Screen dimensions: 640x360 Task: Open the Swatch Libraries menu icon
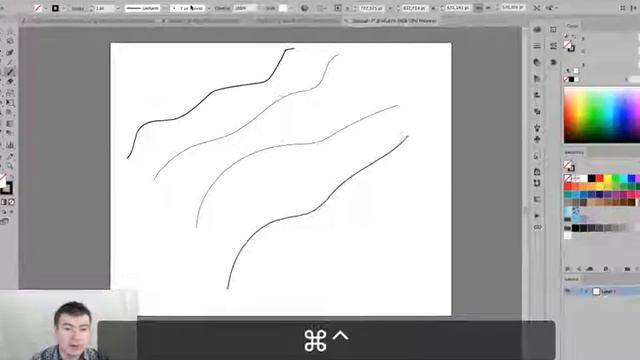(568, 269)
